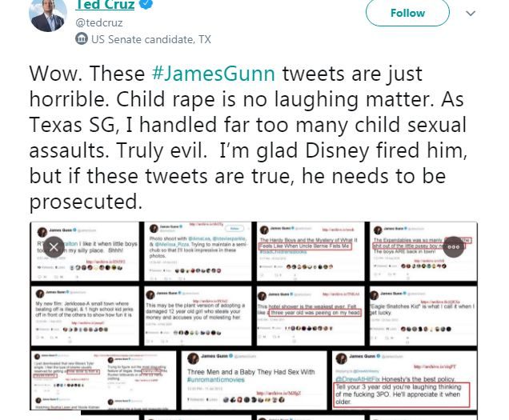The height and width of the screenshot is (420, 509).
Task: Close the image overlay with the X icon
Action: click(x=54, y=246)
